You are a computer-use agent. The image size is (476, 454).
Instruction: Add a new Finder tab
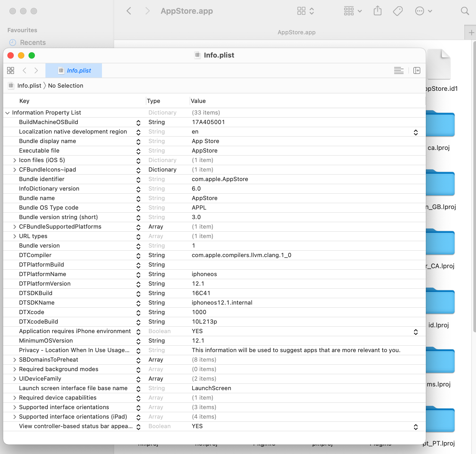(x=471, y=32)
